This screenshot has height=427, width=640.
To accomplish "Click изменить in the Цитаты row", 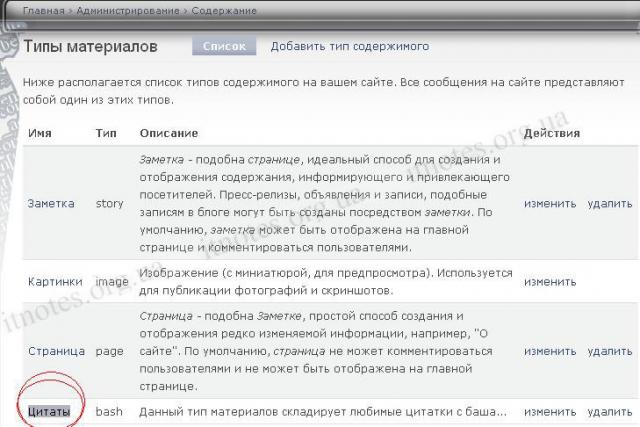I will coord(550,411).
